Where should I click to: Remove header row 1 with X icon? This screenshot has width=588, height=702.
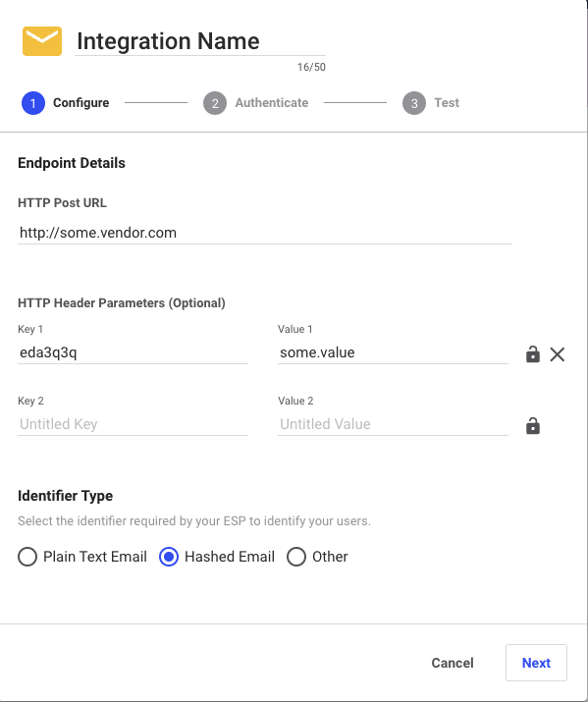(558, 354)
